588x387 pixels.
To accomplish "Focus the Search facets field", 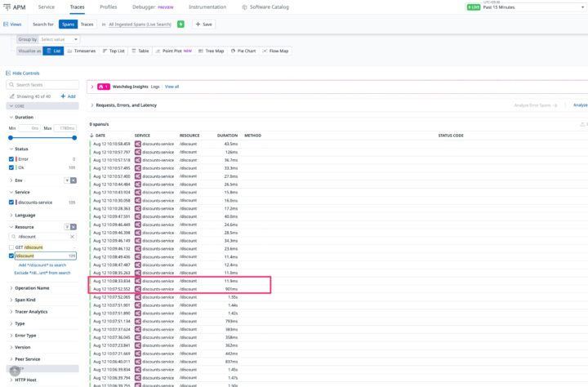I will click(42, 85).
